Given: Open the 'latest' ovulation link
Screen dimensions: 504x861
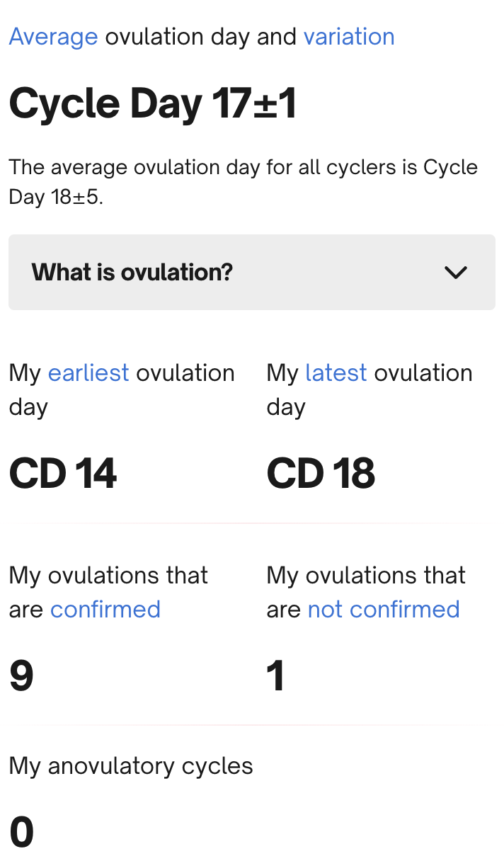Looking at the screenshot, I should pos(336,372).
